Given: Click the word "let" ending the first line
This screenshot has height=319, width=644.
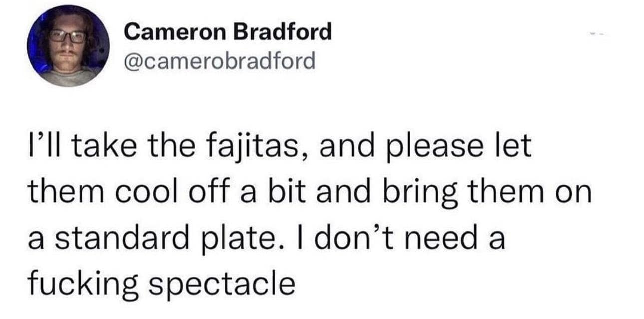Looking at the screenshot, I should click(x=512, y=149).
